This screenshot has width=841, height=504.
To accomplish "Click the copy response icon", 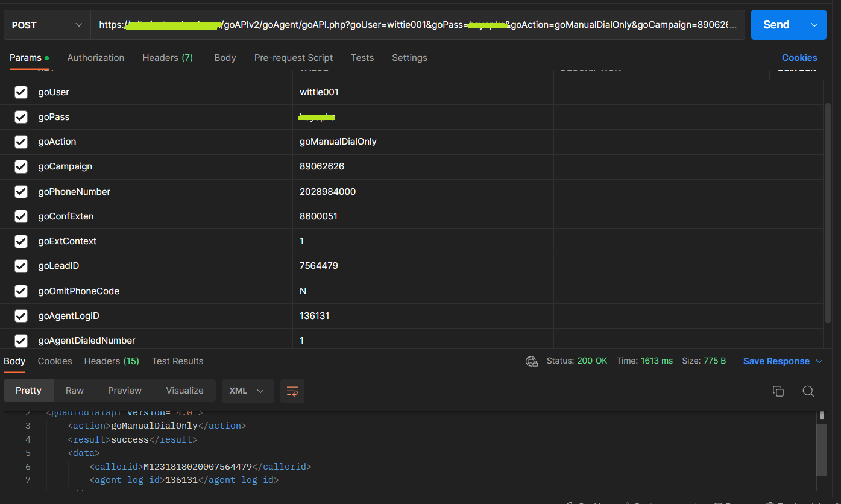I will click(x=778, y=391).
